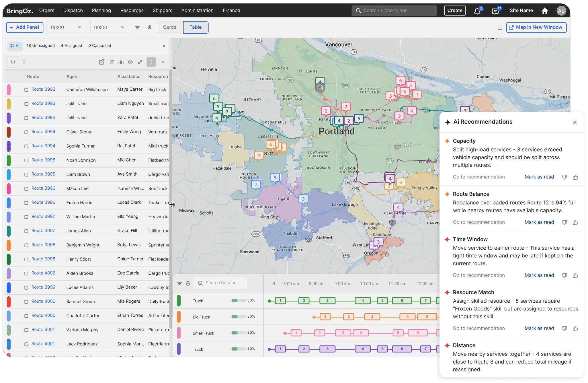Click the Search Placeholder field
The height and width of the screenshot is (383, 588).
(394, 11)
